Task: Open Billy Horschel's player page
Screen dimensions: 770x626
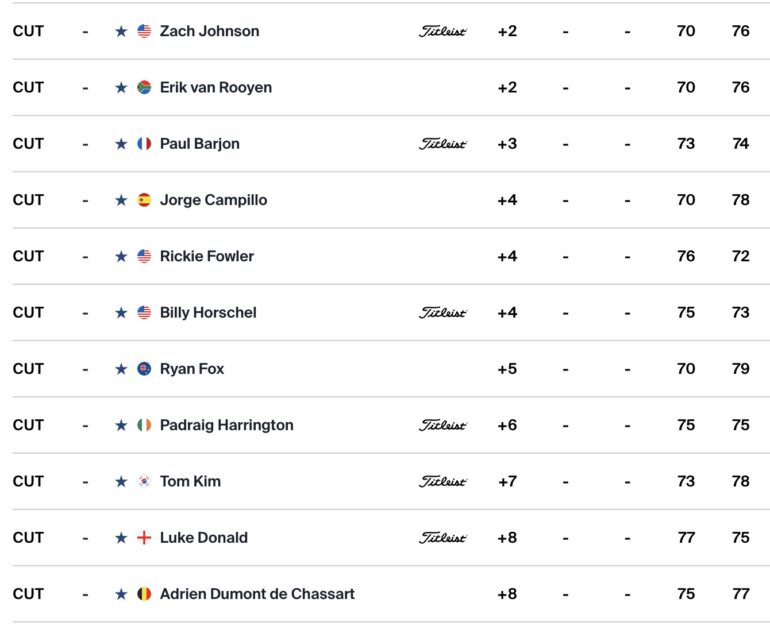Action: coord(208,312)
